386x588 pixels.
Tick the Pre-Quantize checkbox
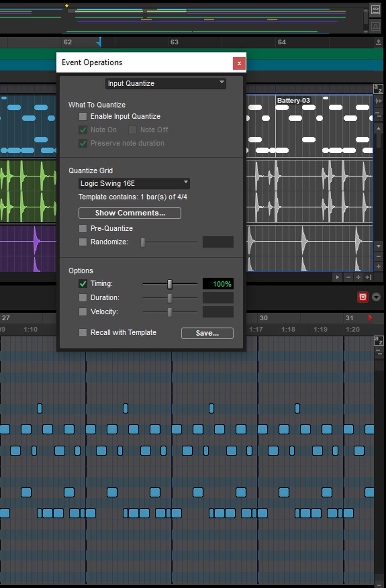(83, 228)
